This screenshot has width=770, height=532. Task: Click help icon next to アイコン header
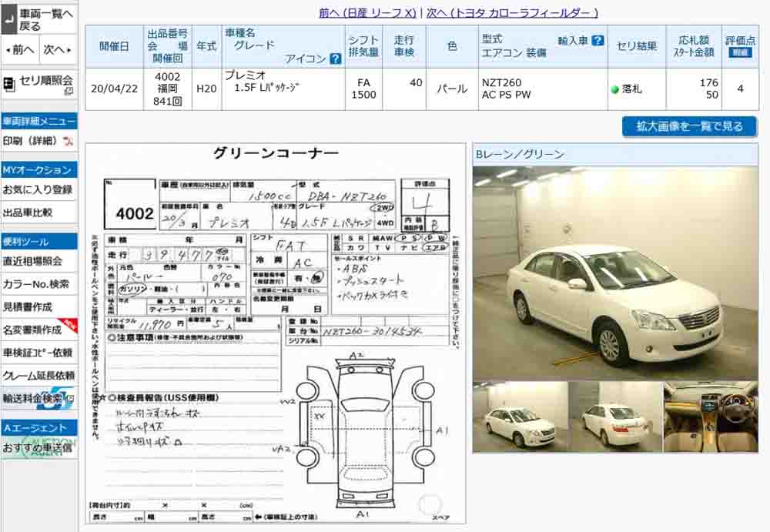pyautogui.click(x=336, y=59)
